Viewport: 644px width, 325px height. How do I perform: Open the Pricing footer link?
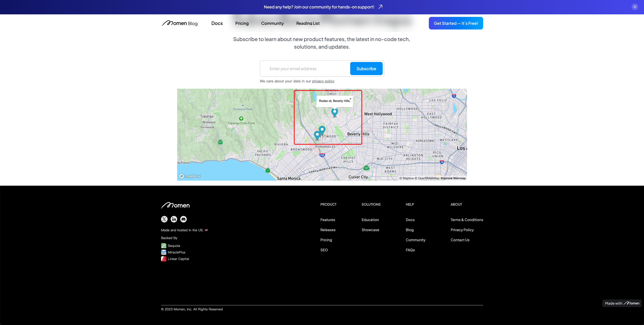coord(326,240)
